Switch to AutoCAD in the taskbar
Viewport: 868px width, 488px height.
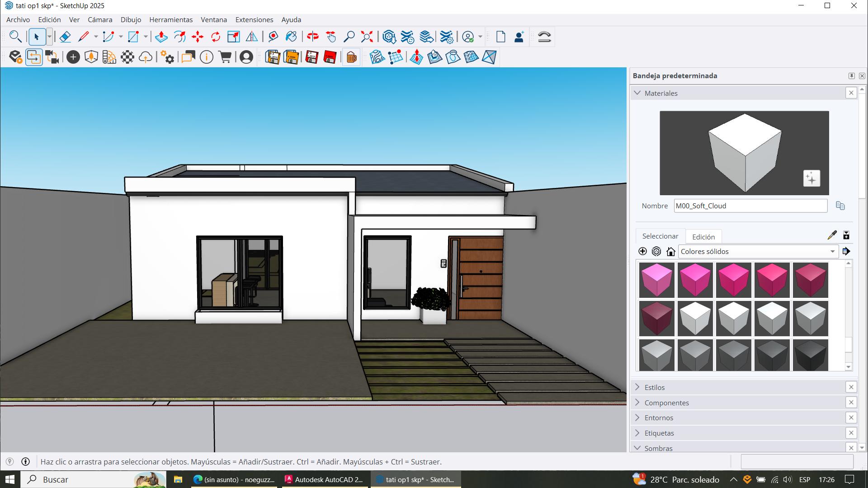[x=324, y=479]
